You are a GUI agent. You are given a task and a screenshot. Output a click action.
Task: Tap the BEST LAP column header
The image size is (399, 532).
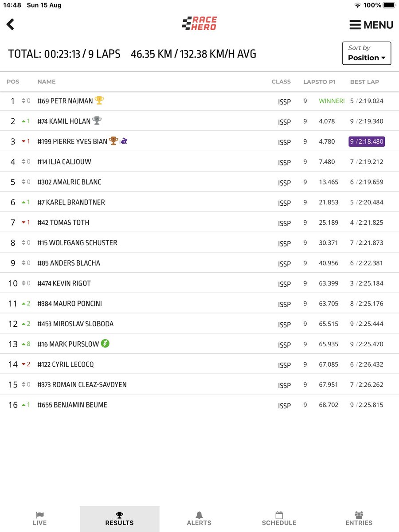pyautogui.click(x=364, y=82)
